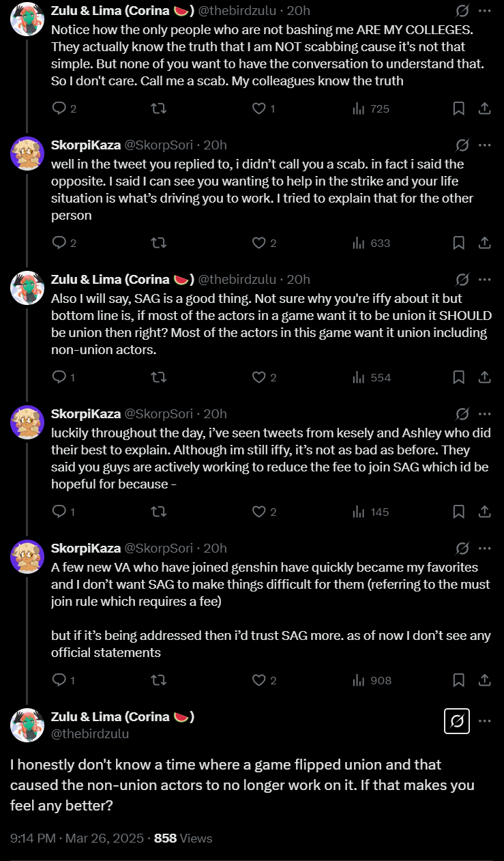The height and width of the screenshot is (861, 504).
Task: Click Grok icon on the main tweet
Action: [457, 721]
